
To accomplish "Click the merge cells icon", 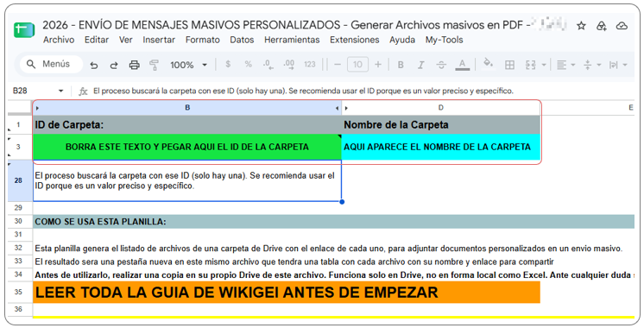I will 531,65.
